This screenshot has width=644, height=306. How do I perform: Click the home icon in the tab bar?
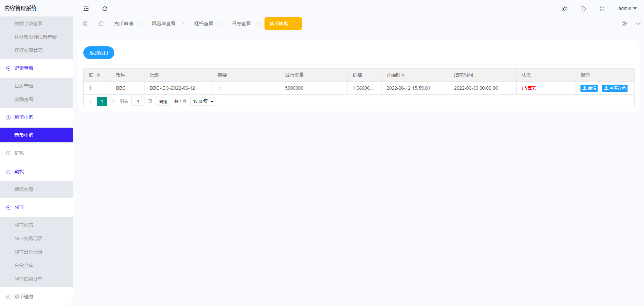(101, 24)
